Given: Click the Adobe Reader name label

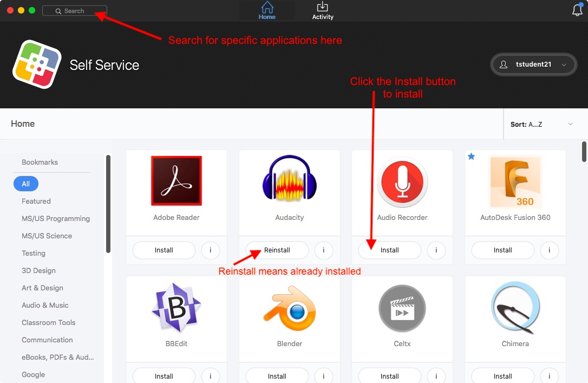Looking at the screenshot, I should pos(177,217).
